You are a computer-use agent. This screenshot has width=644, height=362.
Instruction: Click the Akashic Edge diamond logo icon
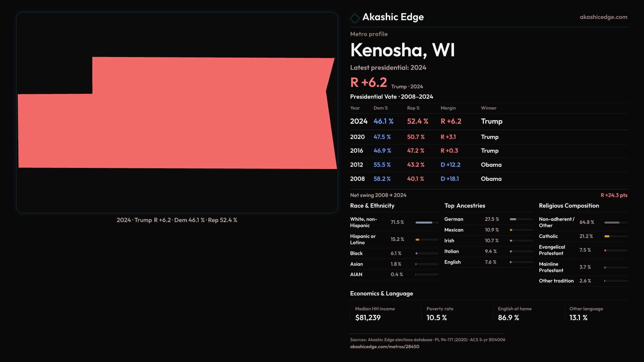(355, 18)
